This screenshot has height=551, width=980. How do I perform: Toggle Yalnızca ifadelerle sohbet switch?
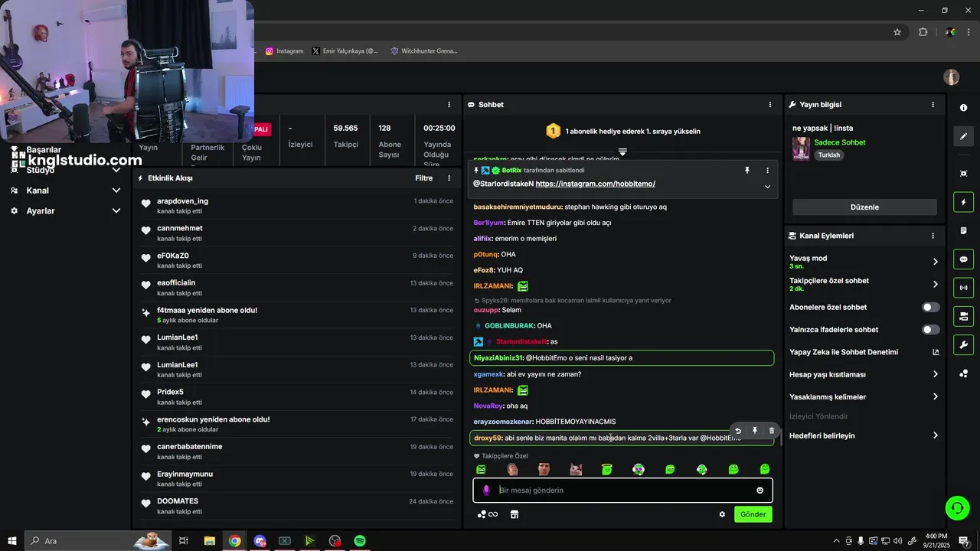[x=930, y=330]
